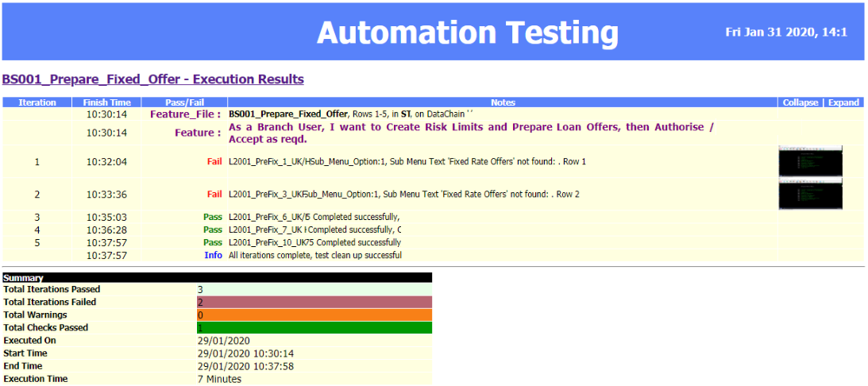This screenshot has width=868, height=386.
Task: Click the red Total Iterations Failed bar
Action: pyautogui.click(x=313, y=302)
